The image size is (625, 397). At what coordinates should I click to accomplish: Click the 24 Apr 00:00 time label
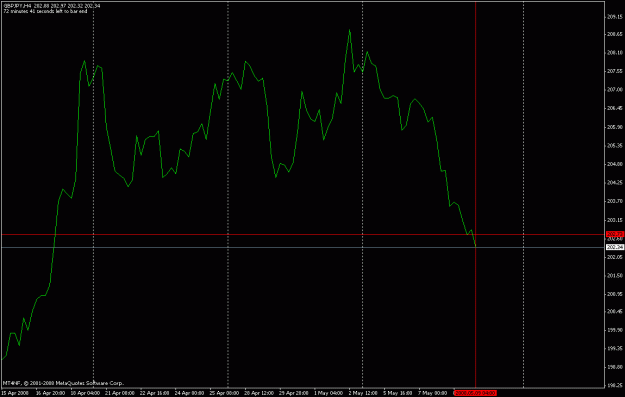tap(189, 393)
